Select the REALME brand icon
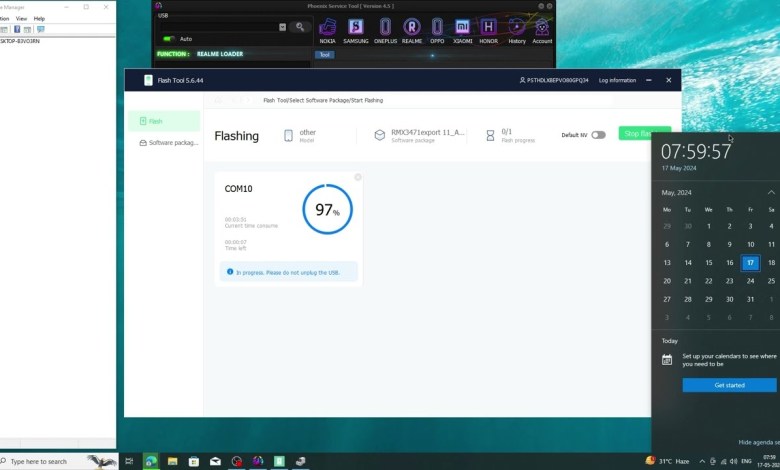Screen dimensions: 780x470 click(x=412, y=30)
